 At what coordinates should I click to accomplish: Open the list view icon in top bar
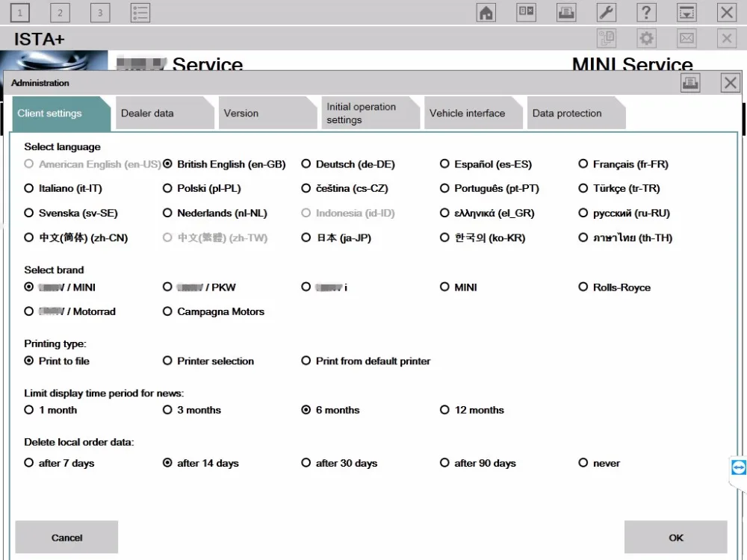tap(140, 13)
